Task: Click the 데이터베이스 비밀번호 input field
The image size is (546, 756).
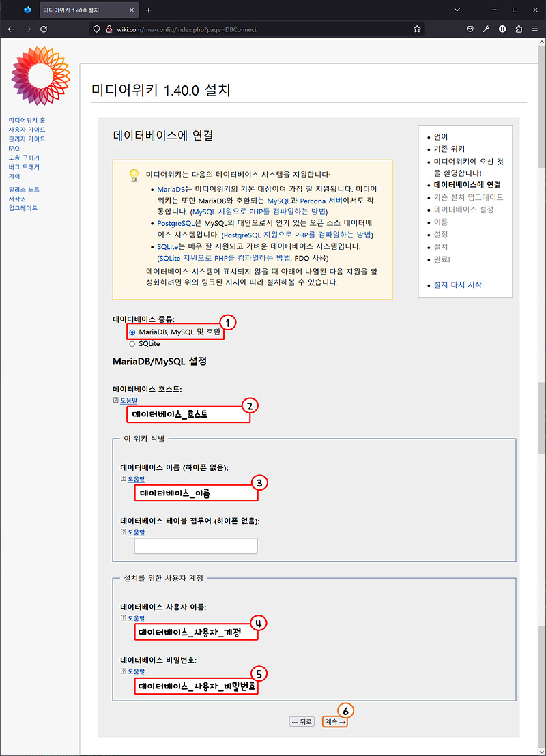Action: [x=196, y=686]
